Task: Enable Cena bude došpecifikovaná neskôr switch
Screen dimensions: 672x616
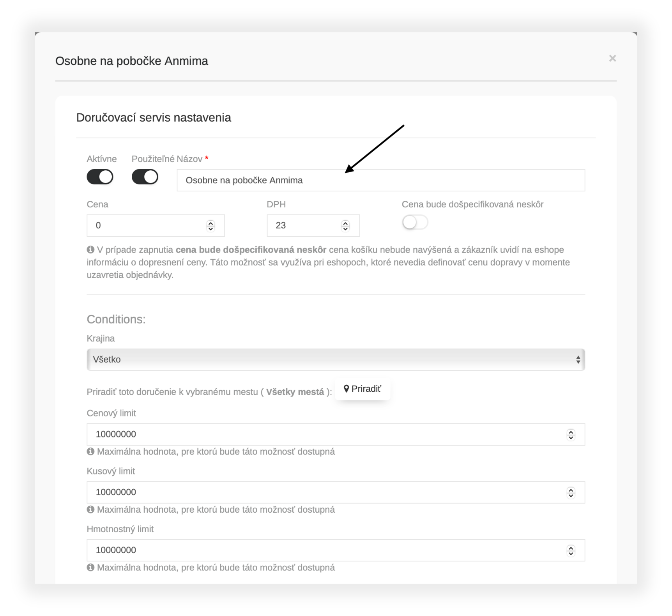Action: coord(415,223)
